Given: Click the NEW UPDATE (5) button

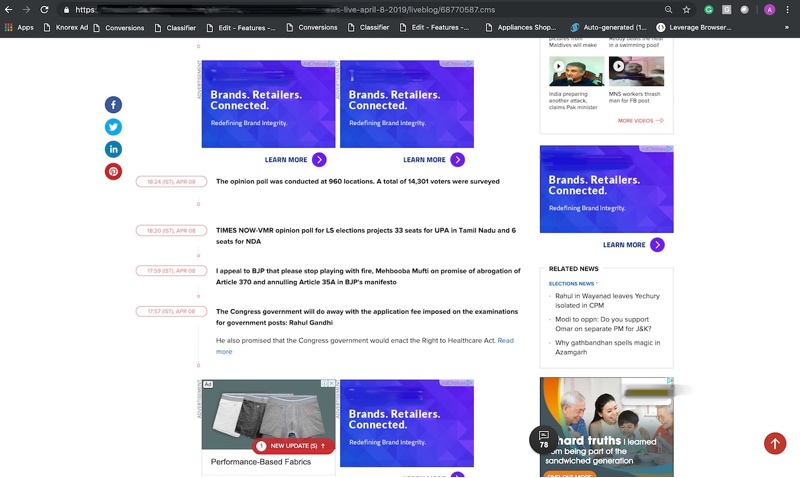Looking at the screenshot, I should 293,446.
